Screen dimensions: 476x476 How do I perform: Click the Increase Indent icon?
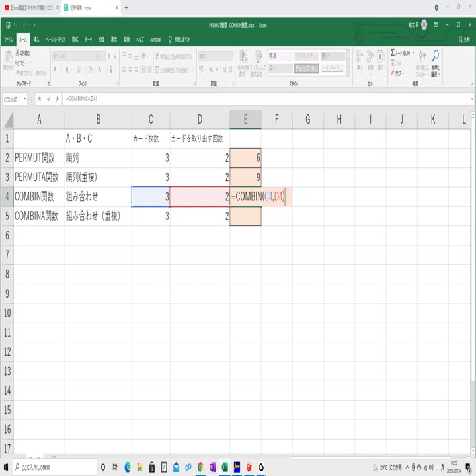[x=149, y=69]
